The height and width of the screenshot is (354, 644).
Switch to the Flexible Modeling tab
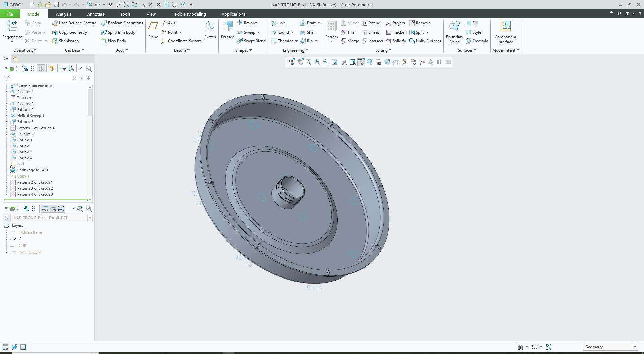189,14
